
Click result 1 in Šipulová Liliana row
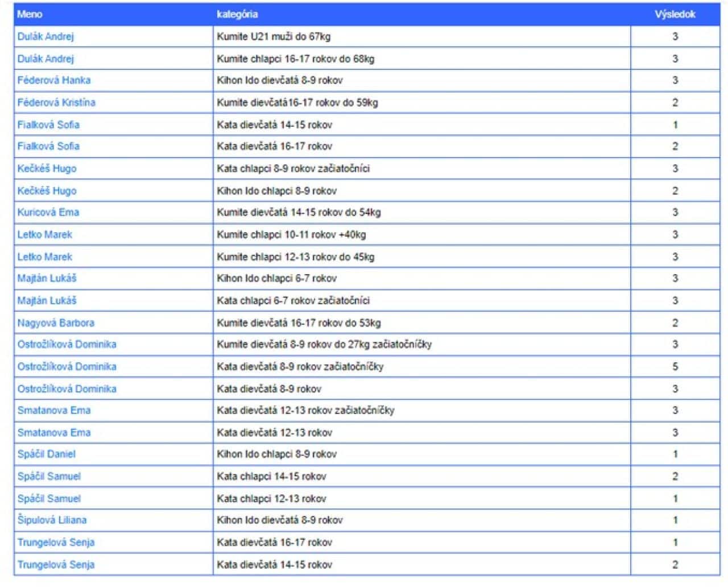[x=675, y=520]
